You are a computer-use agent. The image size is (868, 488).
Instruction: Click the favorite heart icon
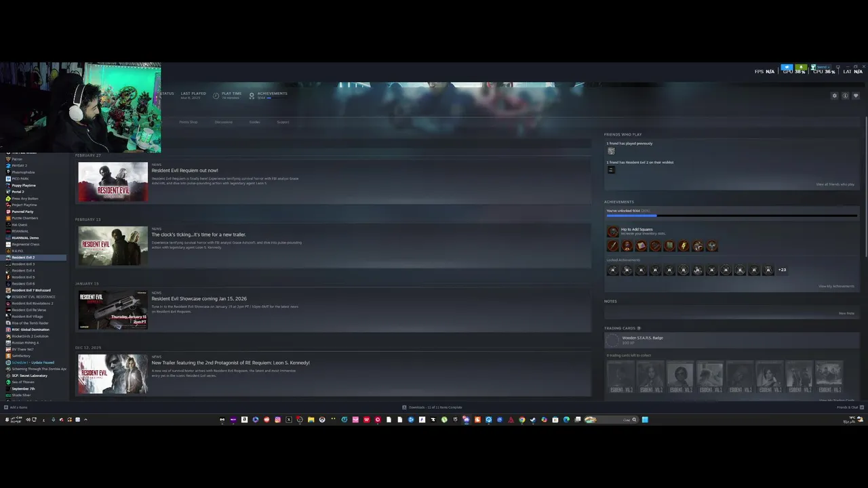pos(856,96)
